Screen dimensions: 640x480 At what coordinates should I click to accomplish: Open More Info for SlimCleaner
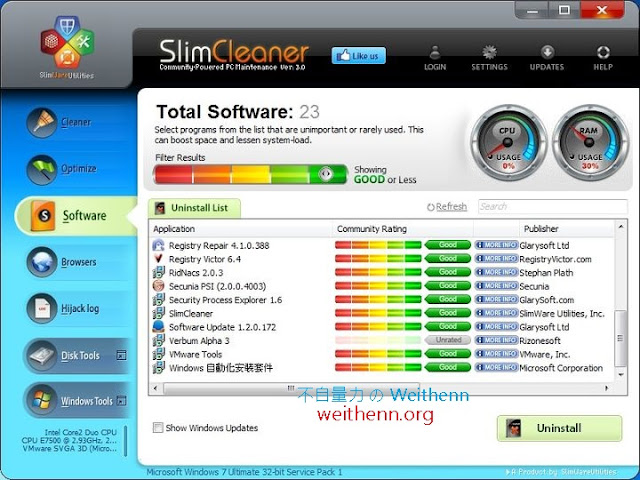point(496,313)
